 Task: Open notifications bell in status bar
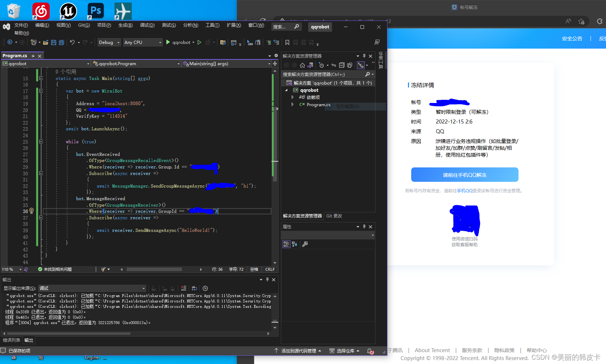[x=371, y=351]
